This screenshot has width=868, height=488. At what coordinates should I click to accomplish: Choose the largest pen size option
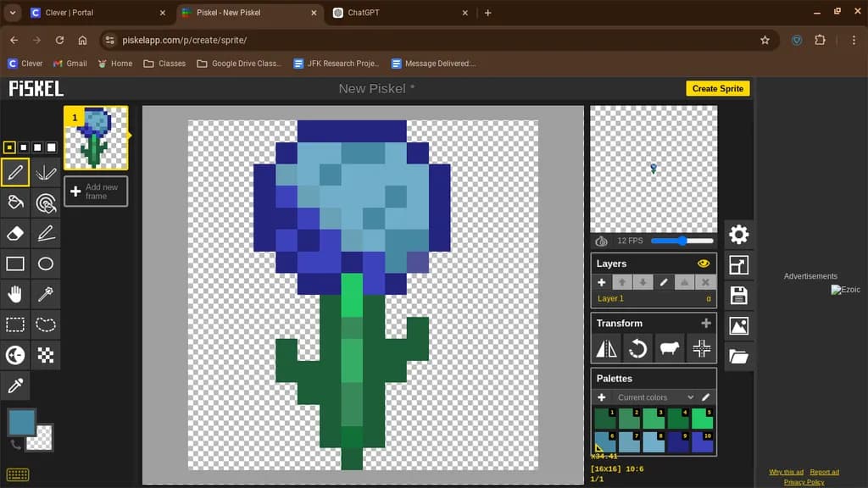click(x=51, y=147)
